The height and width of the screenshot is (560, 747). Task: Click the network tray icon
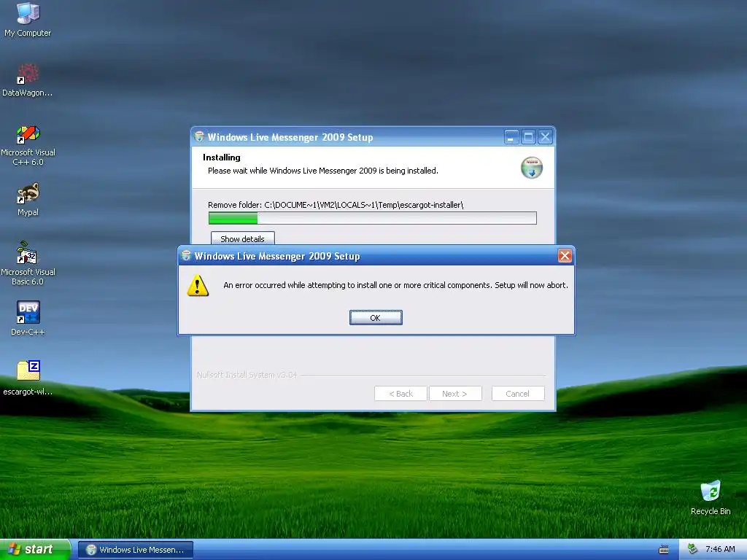693,549
